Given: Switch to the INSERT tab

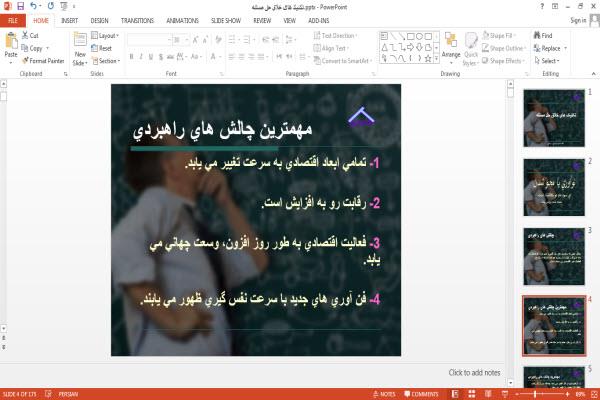Looking at the screenshot, I should [69, 21].
